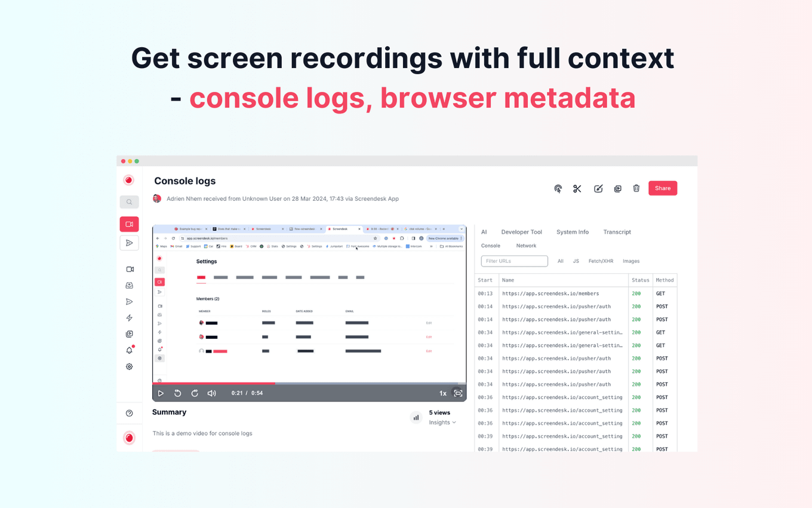Select the Console sub-tab
This screenshot has width=812, height=508.
tap(491, 246)
